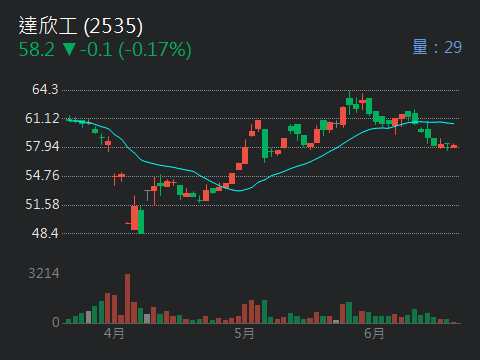Click the 54.76 price axis label
480x360 pixels.
coord(42,175)
